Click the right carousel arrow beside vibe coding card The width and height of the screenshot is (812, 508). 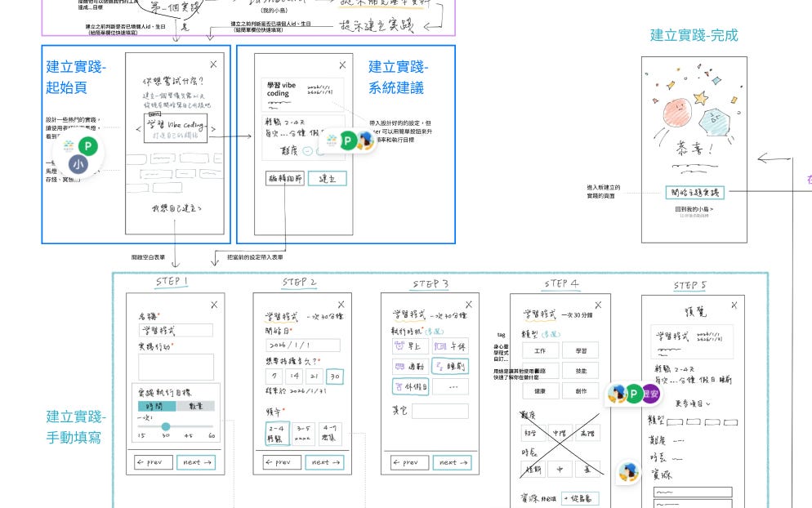[213, 129]
